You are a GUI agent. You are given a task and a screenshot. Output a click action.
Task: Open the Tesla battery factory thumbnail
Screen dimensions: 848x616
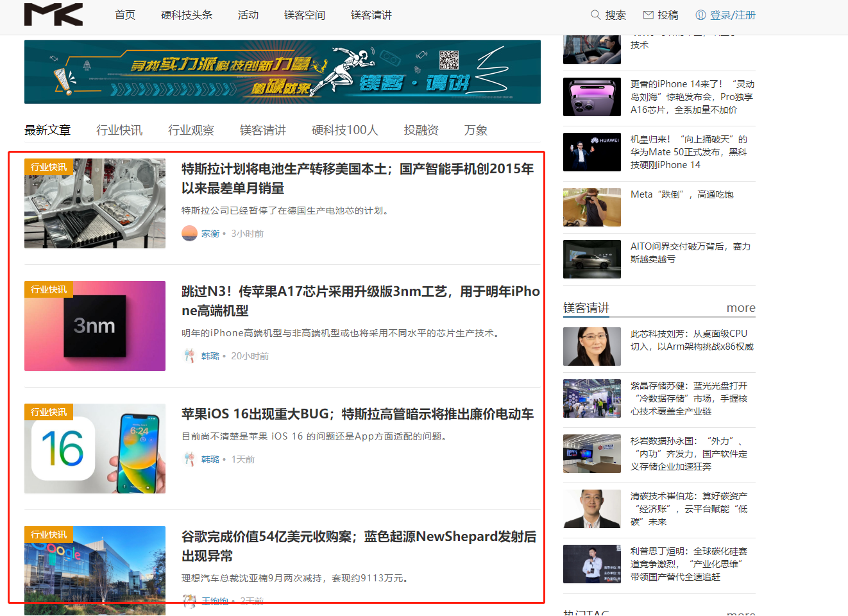pos(95,203)
